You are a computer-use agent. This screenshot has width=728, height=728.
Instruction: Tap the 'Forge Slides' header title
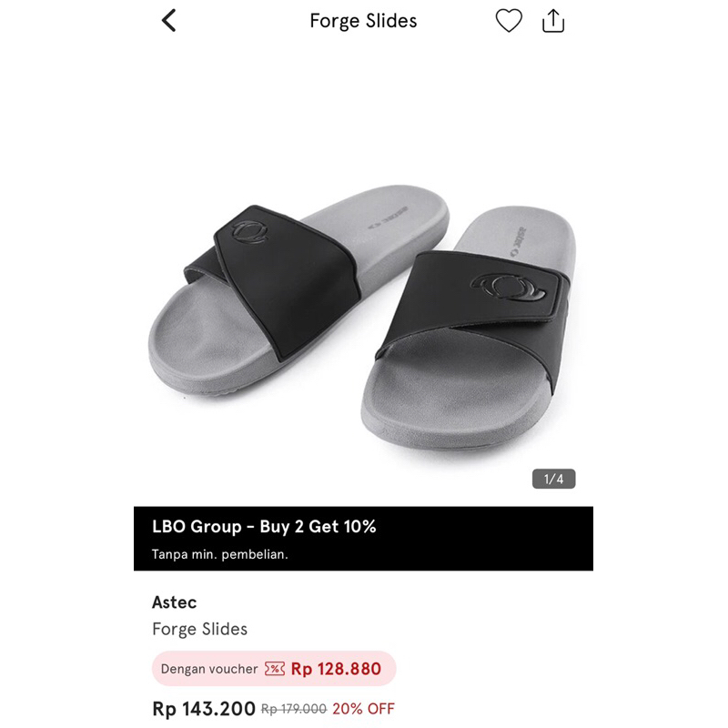point(363,21)
